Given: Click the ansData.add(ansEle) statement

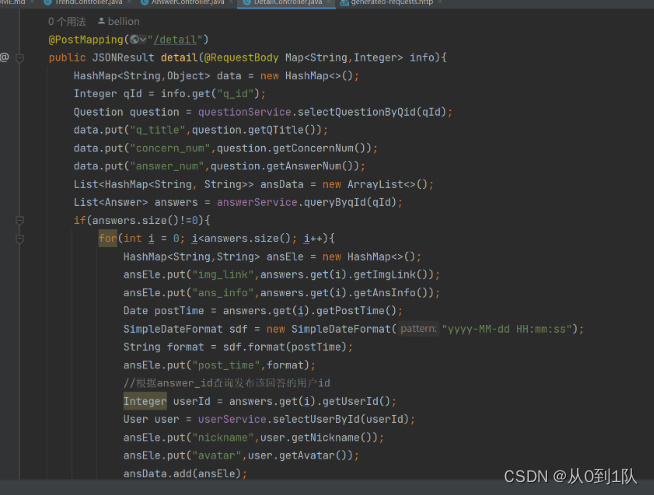Looking at the screenshot, I should (185, 473).
